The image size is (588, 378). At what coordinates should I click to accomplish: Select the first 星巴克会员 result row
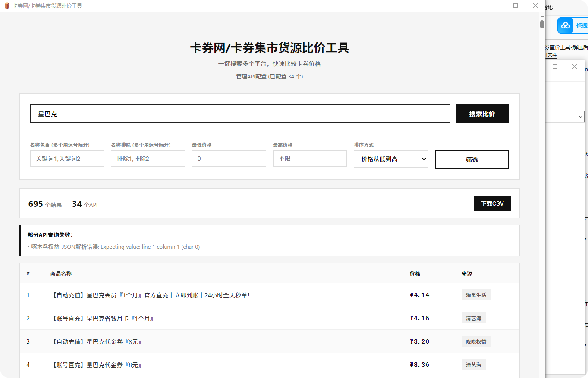173,295
